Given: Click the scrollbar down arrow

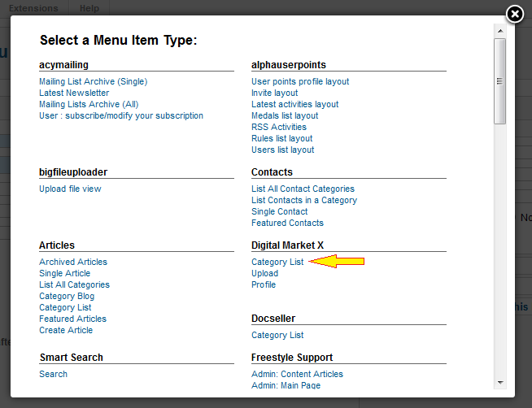Looking at the screenshot, I should [500, 383].
